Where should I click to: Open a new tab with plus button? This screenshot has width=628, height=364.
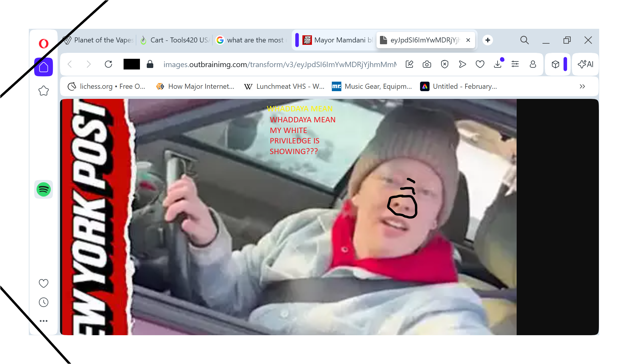tap(487, 40)
